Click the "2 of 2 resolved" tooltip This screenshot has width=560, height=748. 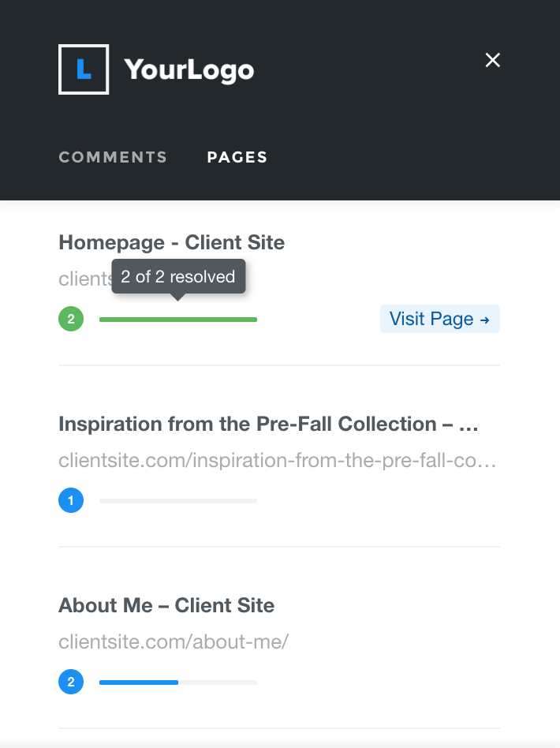click(178, 277)
